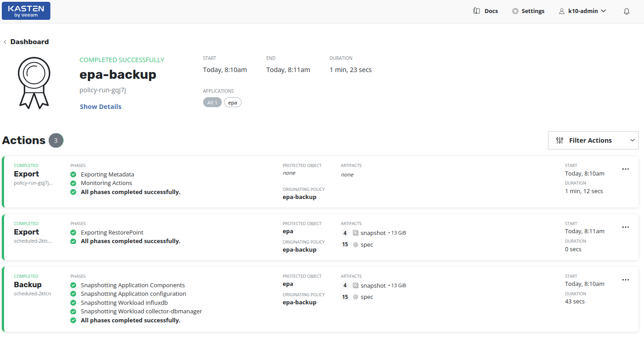Open three-dots menu for metadata Export action

click(626, 169)
